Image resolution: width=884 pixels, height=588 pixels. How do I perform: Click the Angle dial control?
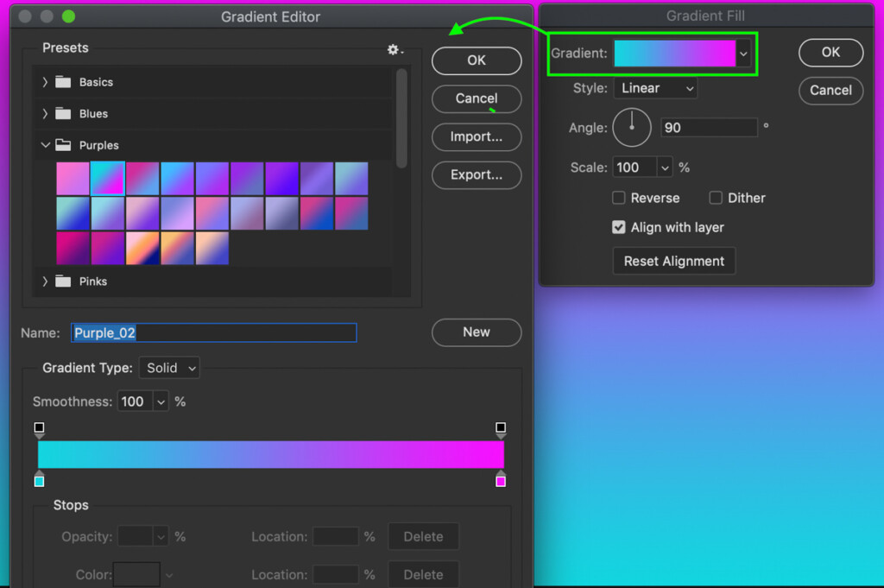[632, 127]
